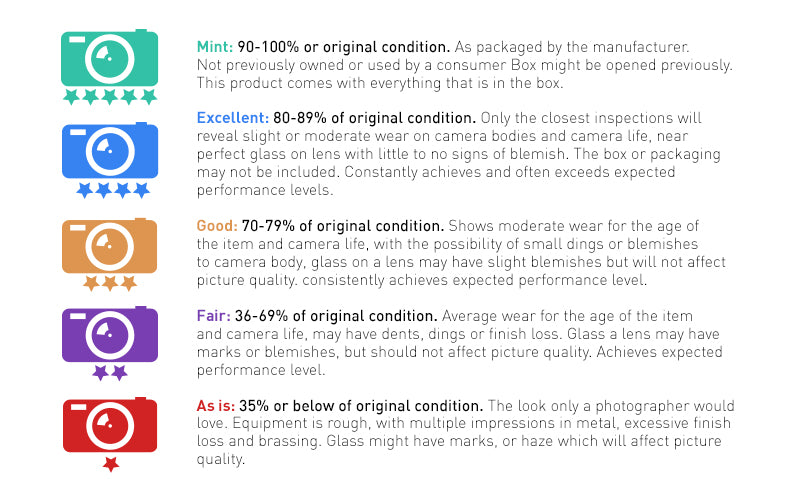800x500 pixels.
Task: Click the four blue stars rating
Action: pyautogui.click(x=113, y=190)
